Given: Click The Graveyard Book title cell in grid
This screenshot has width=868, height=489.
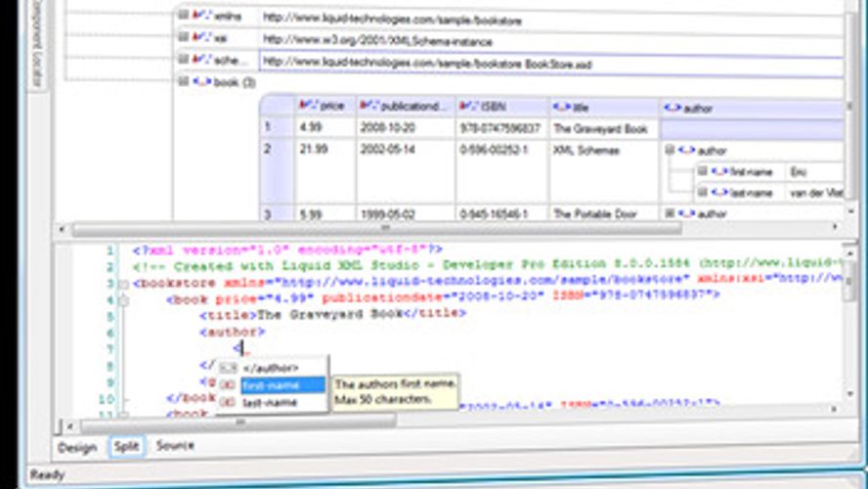Looking at the screenshot, I should click(x=604, y=129).
